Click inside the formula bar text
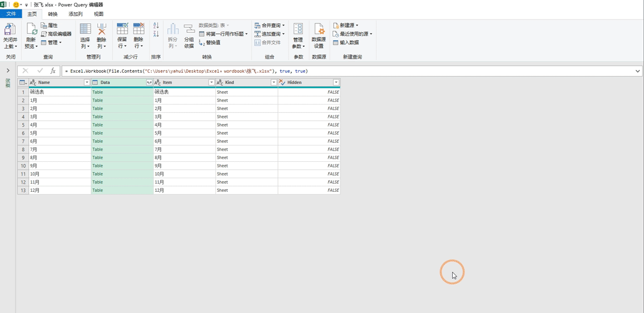644x313 pixels. (x=186, y=71)
